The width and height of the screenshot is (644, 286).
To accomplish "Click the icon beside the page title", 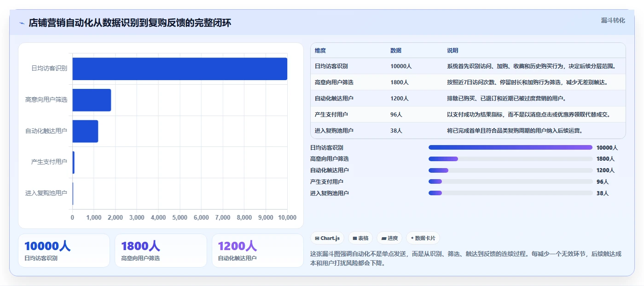I will click(22, 23).
